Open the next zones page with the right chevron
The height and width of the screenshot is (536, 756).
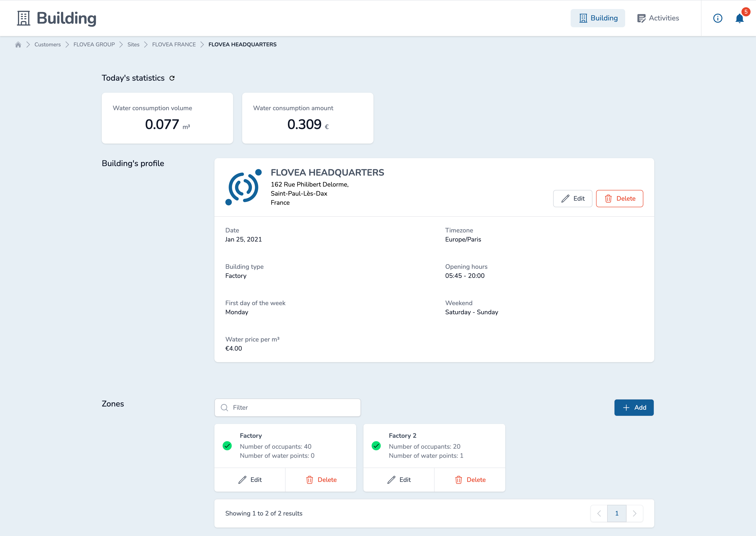(x=634, y=513)
